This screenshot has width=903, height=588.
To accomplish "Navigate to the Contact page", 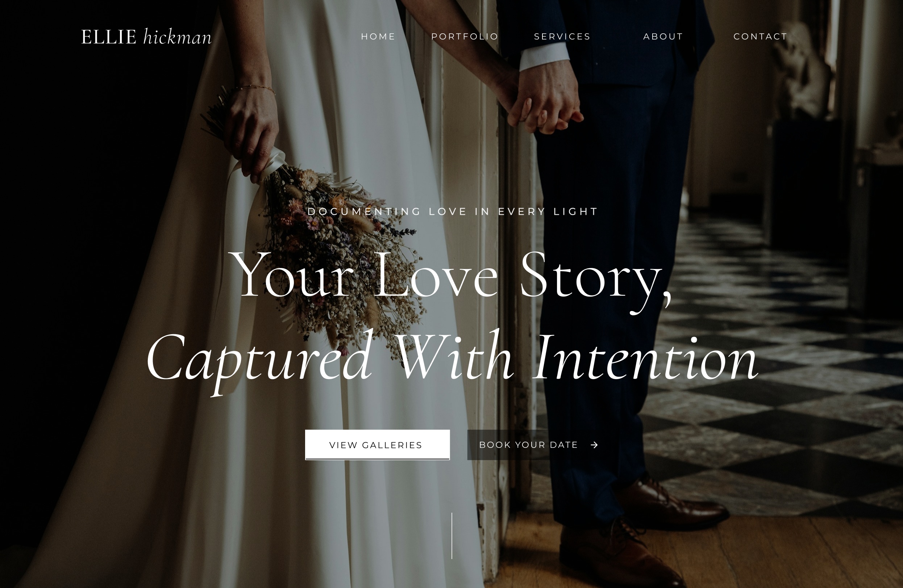I will (x=760, y=37).
